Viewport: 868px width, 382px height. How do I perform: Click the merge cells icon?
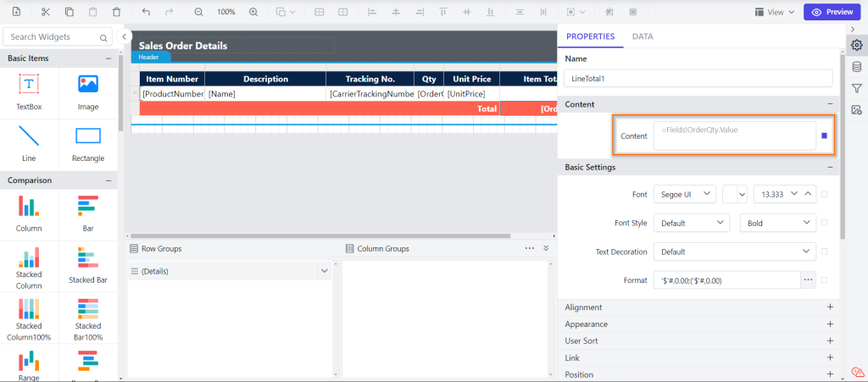click(x=320, y=12)
